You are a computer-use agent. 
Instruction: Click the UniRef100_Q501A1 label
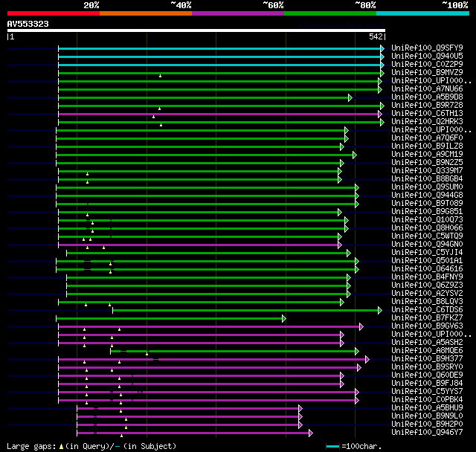tap(427, 261)
